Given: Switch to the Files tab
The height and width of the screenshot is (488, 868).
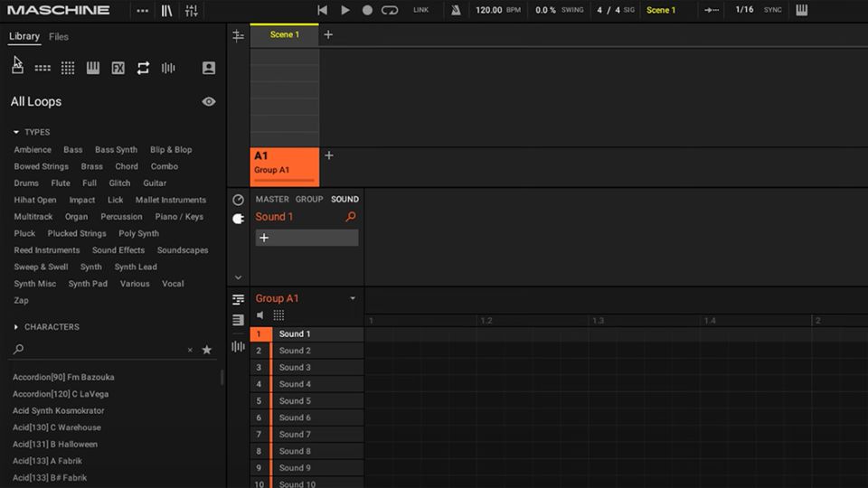Looking at the screenshot, I should (x=59, y=36).
